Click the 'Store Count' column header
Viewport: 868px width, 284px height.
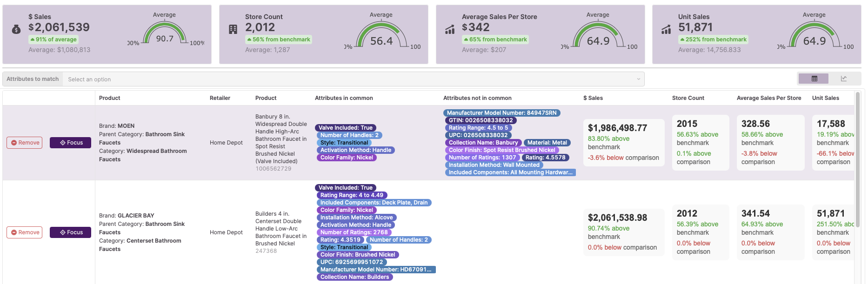pos(688,98)
